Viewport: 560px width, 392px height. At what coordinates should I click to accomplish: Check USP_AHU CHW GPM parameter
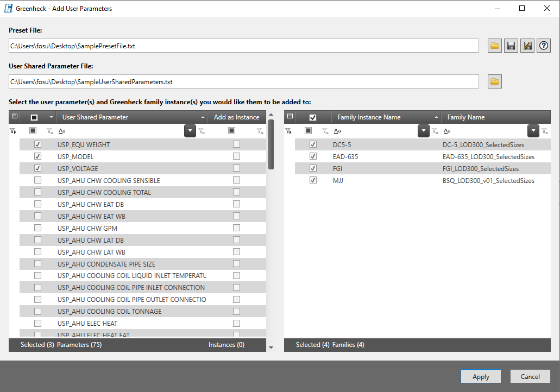(37, 228)
